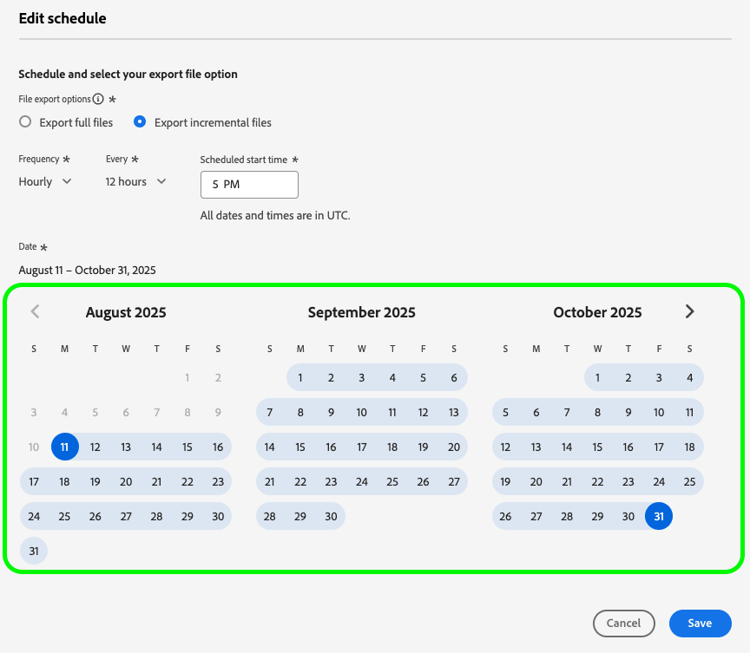Click September 6 in the calendar
This screenshot has width=750, height=653.
tap(454, 378)
